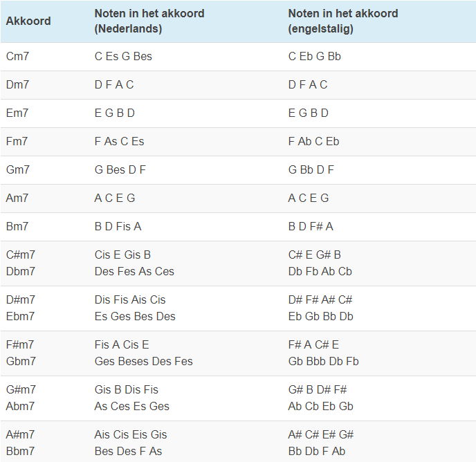The image size is (476, 462).
Task: Click the Fm7 chord cell
Action: click(17, 141)
